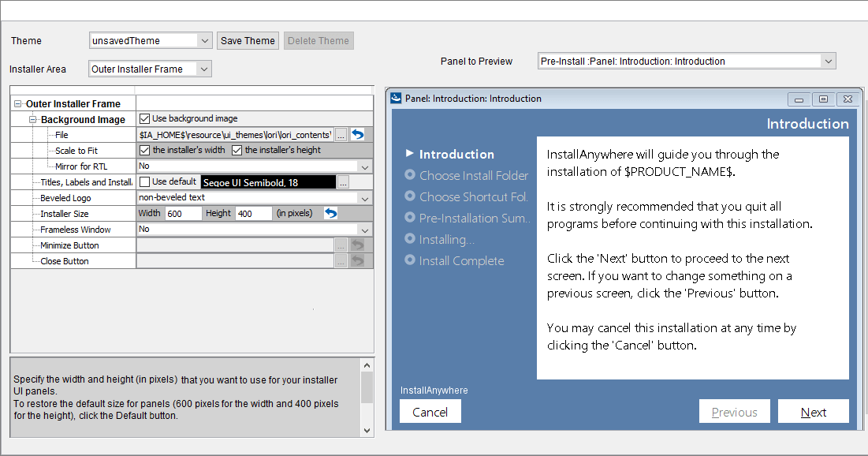Click inside the Width input field
The width and height of the screenshot is (868, 456).
point(183,213)
